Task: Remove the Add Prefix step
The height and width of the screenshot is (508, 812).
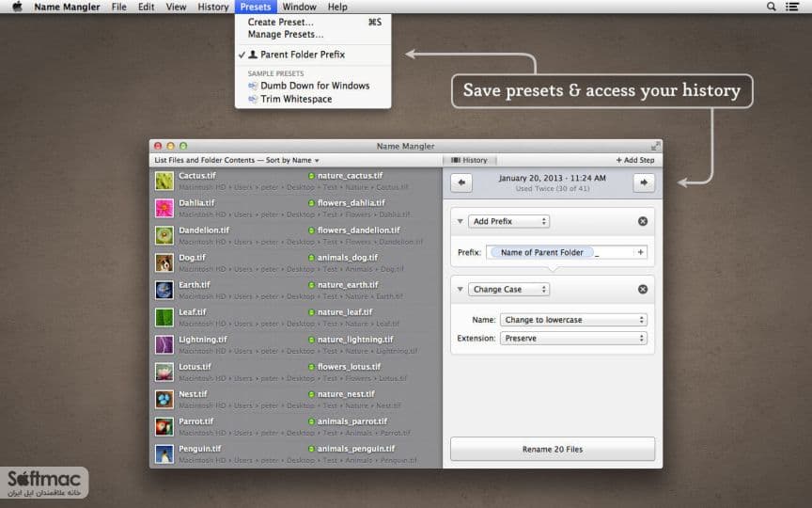Action: pos(643,221)
